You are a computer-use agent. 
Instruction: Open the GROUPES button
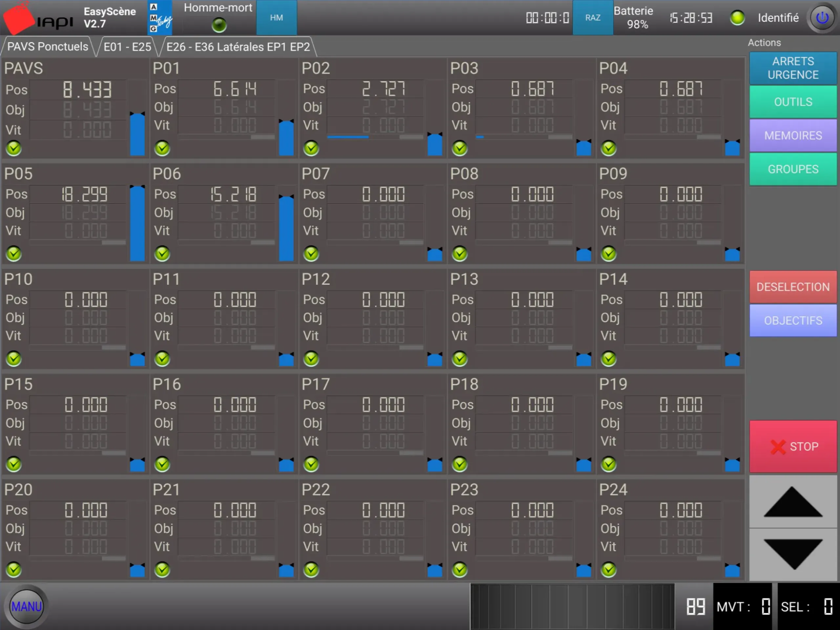(793, 169)
